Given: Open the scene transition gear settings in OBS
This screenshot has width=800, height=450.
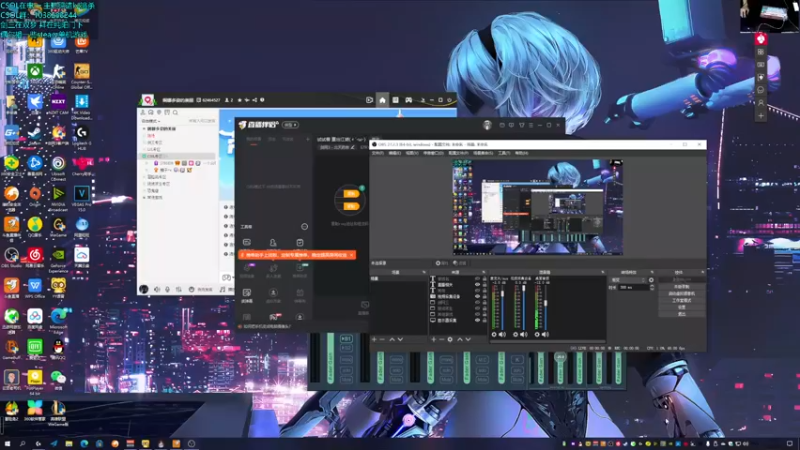Looking at the screenshot, I should point(651,280).
